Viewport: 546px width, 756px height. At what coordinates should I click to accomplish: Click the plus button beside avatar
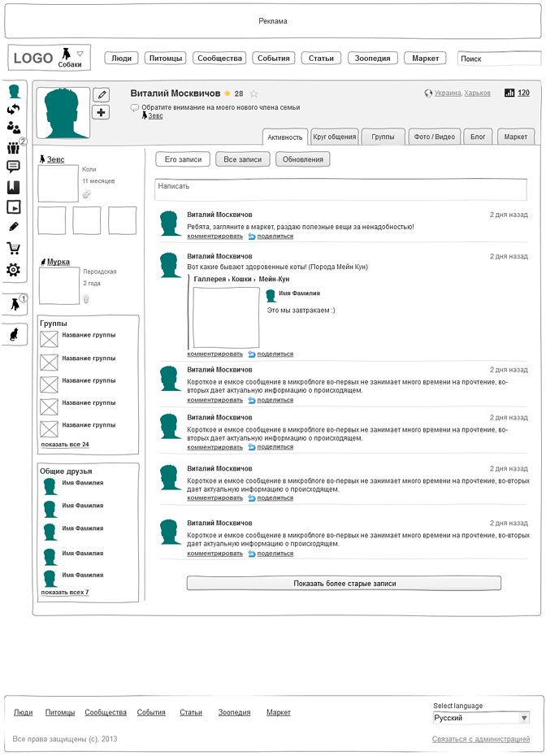tap(102, 112)
